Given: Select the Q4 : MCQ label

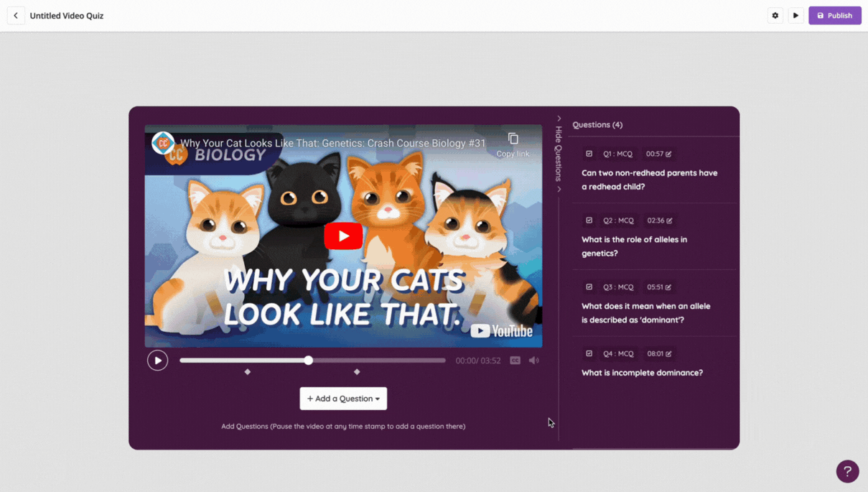Looking at the screenshot, I should [x=618, y=353].
